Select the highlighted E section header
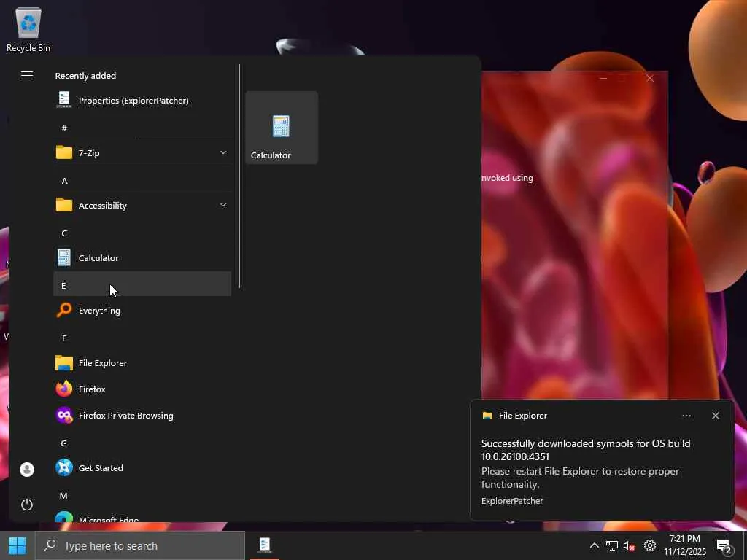Image resolution: width=747 pixels, height=560 pixels. tap(142, 284)
